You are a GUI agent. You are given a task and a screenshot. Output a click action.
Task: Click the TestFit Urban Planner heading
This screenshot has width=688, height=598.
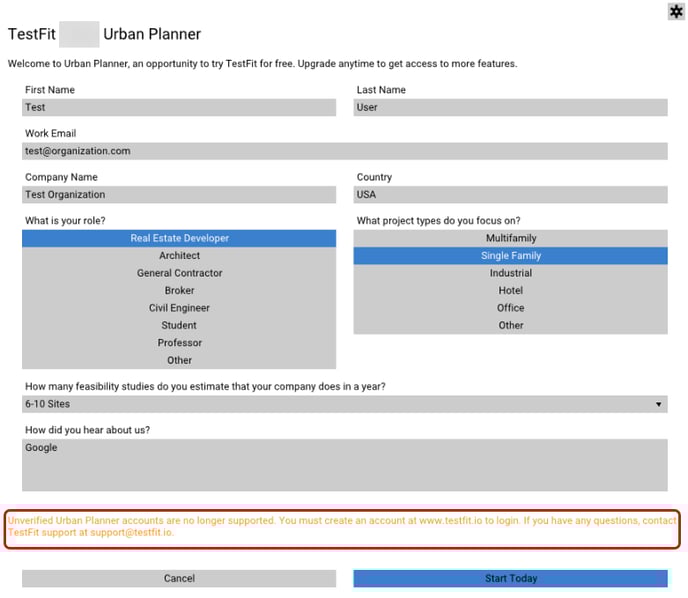104,34
